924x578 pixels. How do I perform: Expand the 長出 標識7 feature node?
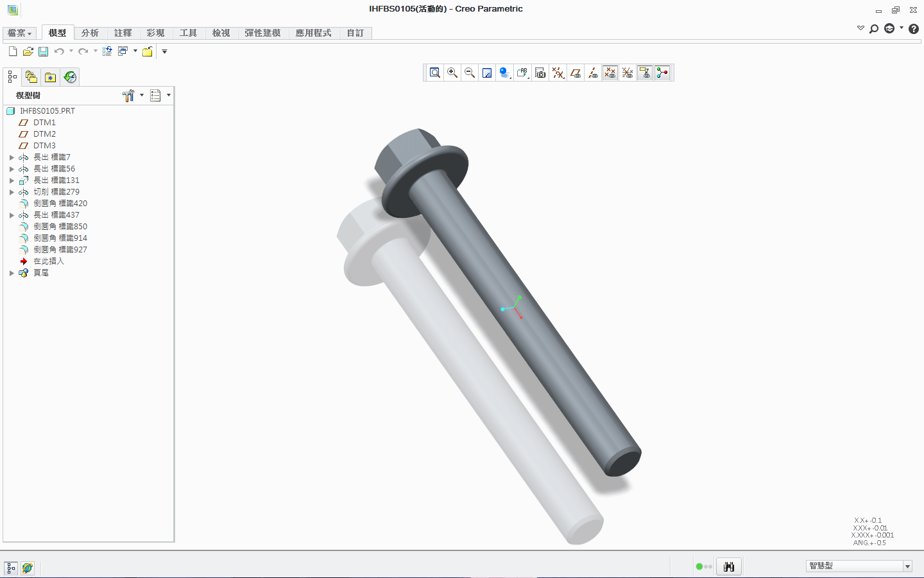[12, 157]
